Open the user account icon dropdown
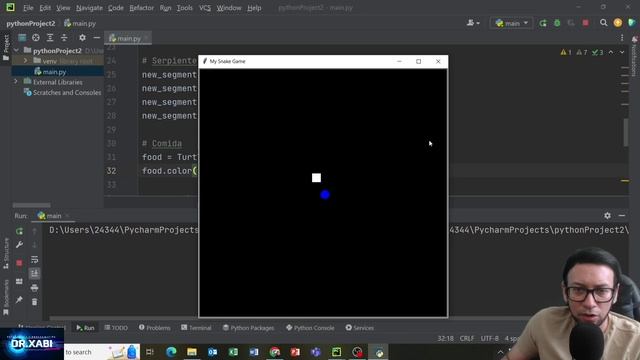The image size is (640, 360). pyautogui.click(x=473, y=23)
